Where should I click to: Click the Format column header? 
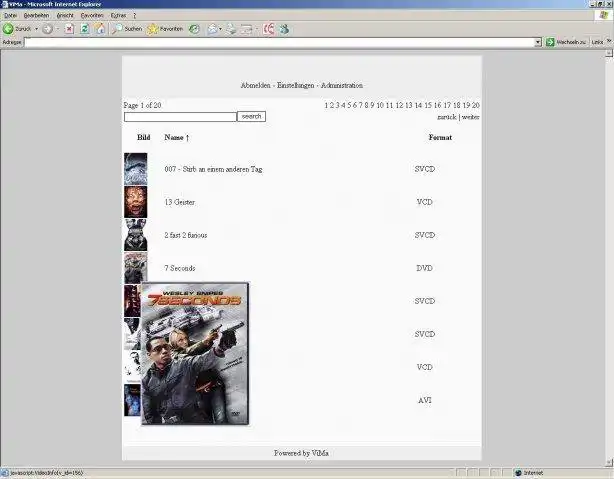tap(440, 137)
